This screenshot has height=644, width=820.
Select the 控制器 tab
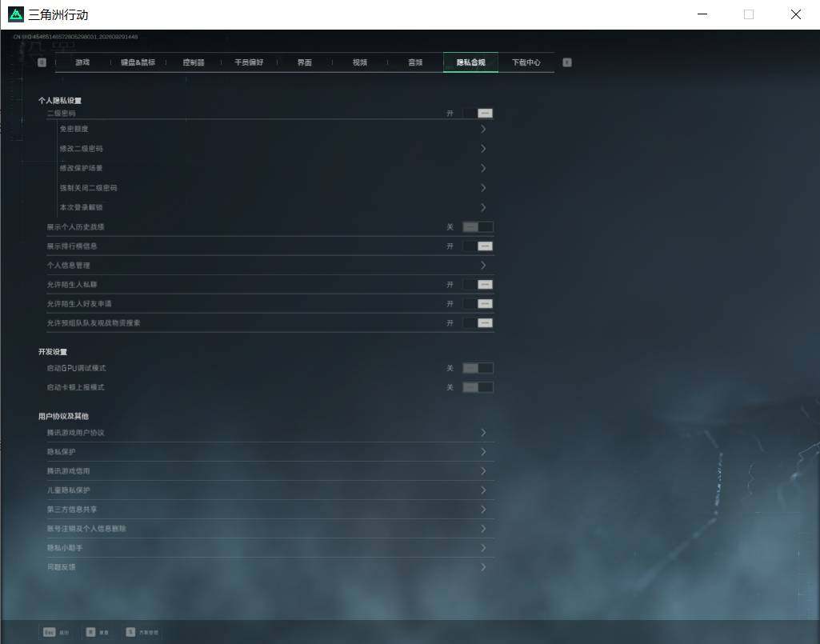pyautogui.click(x=194, y=62)
